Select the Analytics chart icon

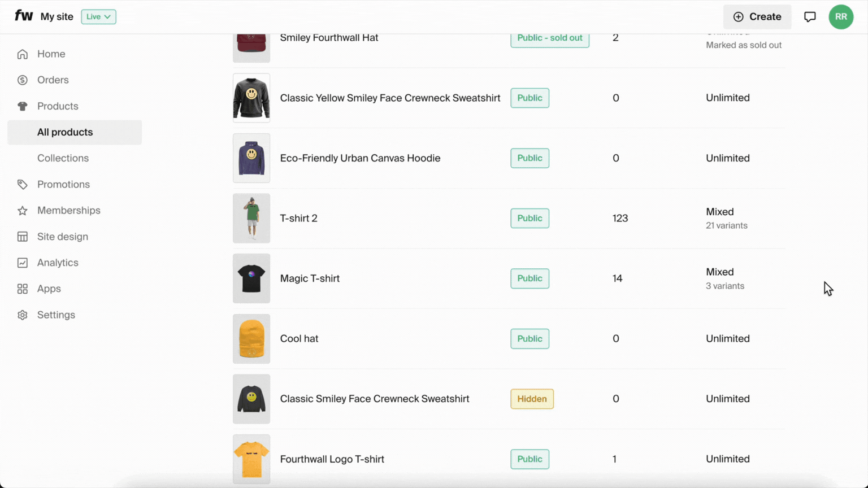point(22,262)
